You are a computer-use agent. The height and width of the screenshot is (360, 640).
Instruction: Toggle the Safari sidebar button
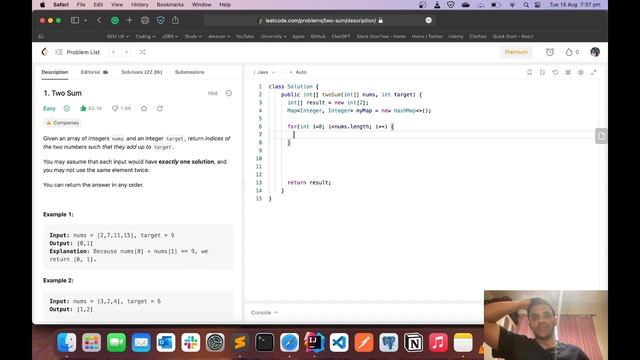[75, 20]
